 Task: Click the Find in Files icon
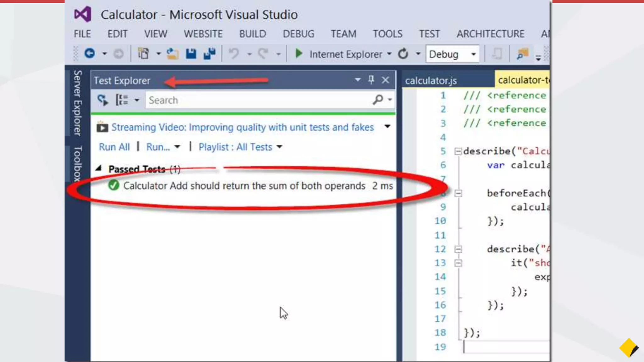(x=522, y=54)
